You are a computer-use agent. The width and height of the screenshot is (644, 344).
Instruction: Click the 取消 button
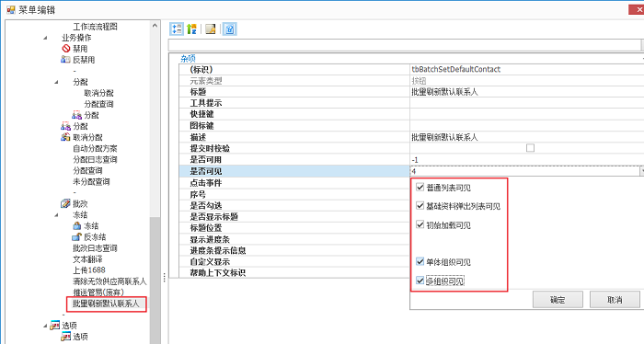(x=615, y=300)
